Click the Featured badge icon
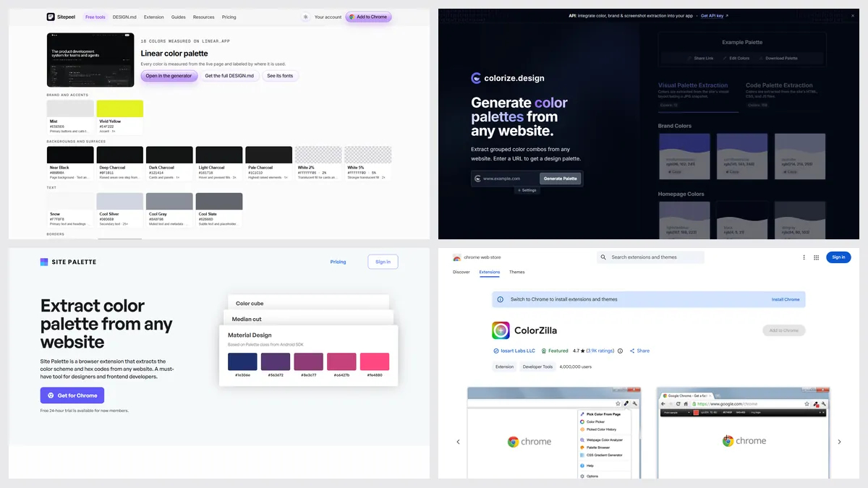Screen dimensions: 868x488 point(543,351)
